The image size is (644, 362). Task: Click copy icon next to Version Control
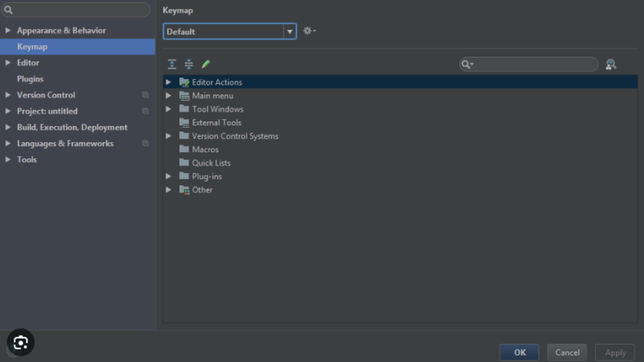pyautogui.click(x=145, y=95)
